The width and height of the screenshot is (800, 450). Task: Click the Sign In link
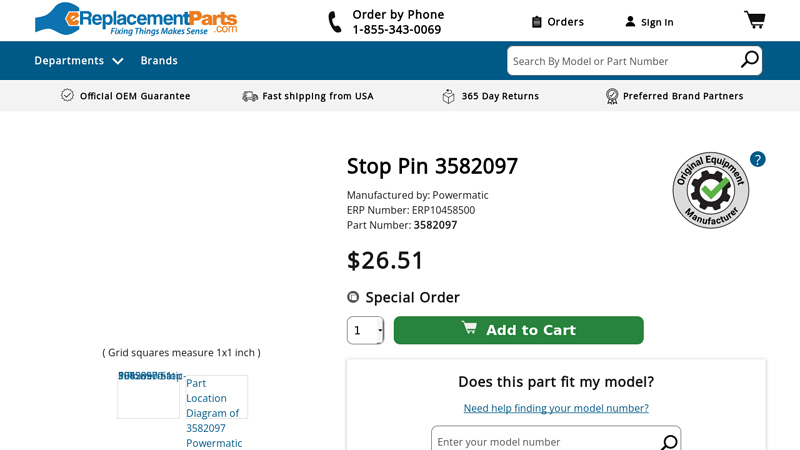pos(649,22)
